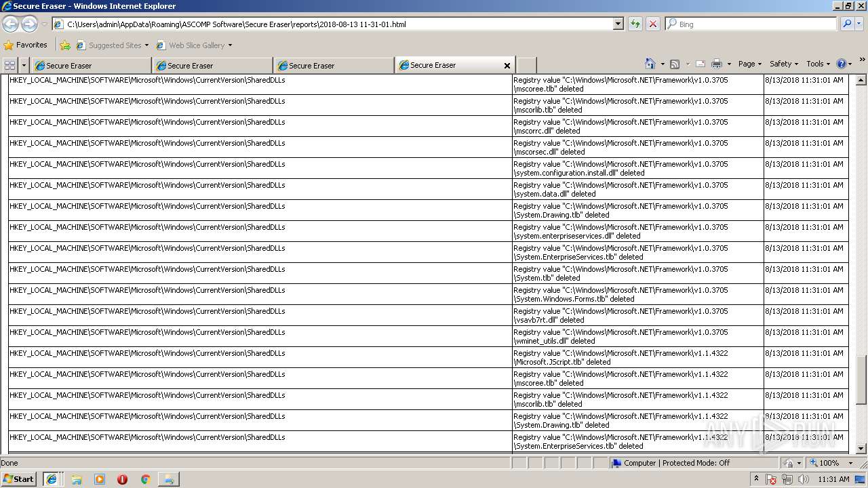Expand the tab list dropdown arrow

pyautogui.click(x=24, y=65)
